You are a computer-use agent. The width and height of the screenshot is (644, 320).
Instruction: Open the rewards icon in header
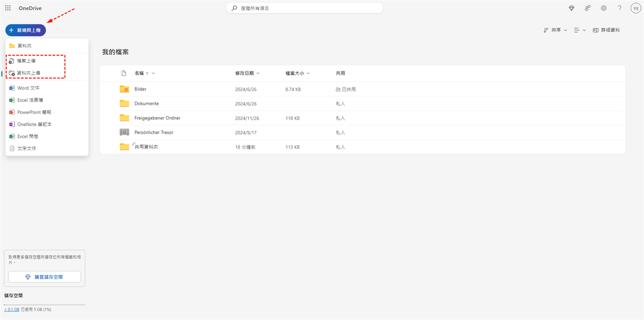tap(588, 8)
